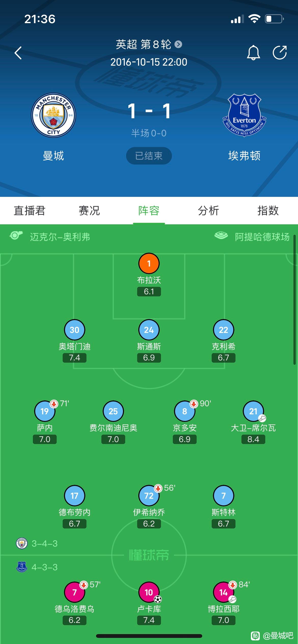Open Everton club crest
This screenshot has height=644, width=298.
pyautogui.click(x=244, y=115)
